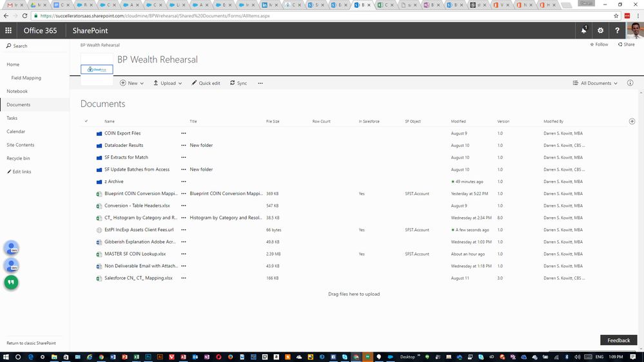
Task: Open more options for COIN Export Files
Action: point(184,133)
